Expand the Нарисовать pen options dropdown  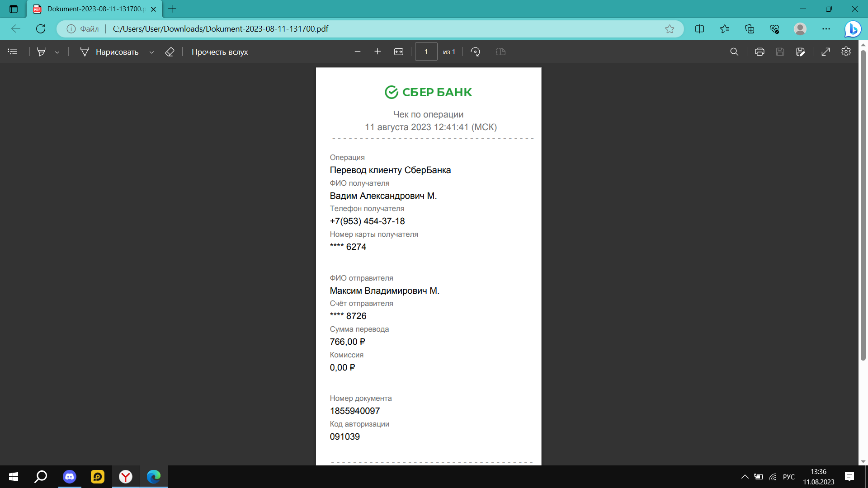point(151,52)
